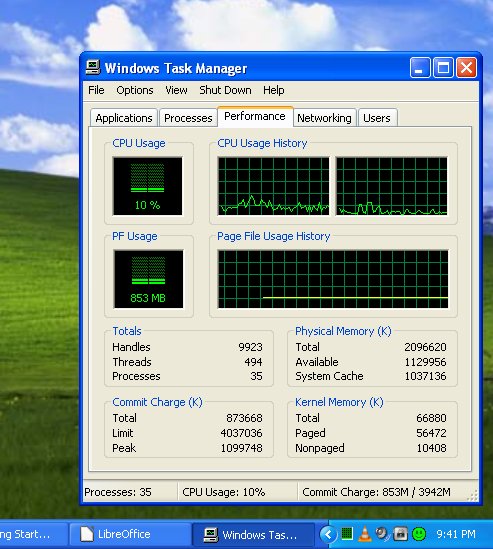This screenshot has width=493, height=549.
Task: Click the volume speaker tray icon
Action: (382, 534)
